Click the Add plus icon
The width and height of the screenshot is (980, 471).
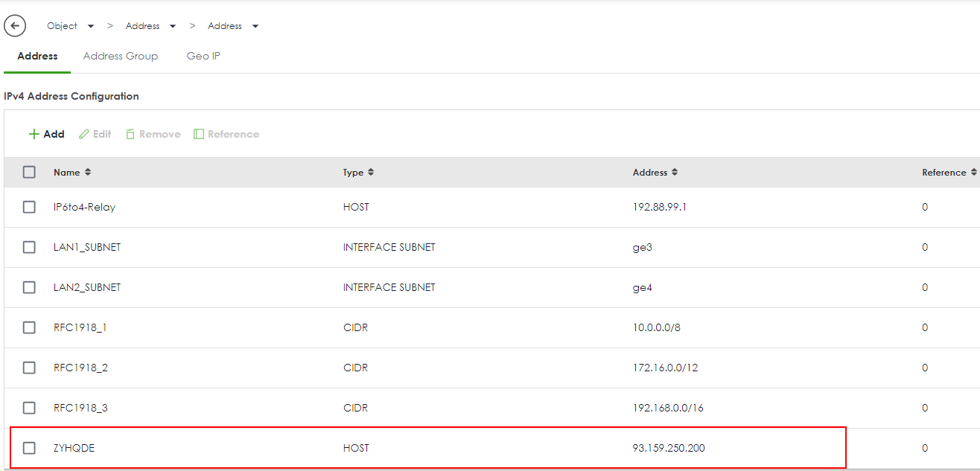click(x=34, y=135)
